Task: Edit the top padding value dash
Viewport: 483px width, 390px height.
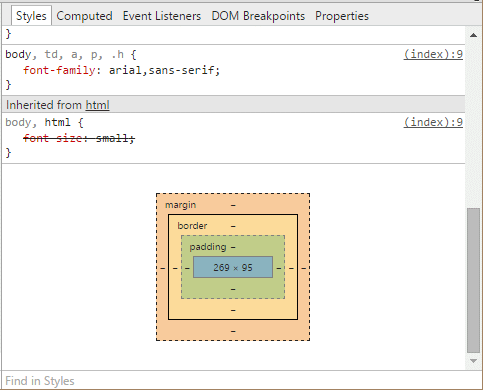Action: (233, 247)
